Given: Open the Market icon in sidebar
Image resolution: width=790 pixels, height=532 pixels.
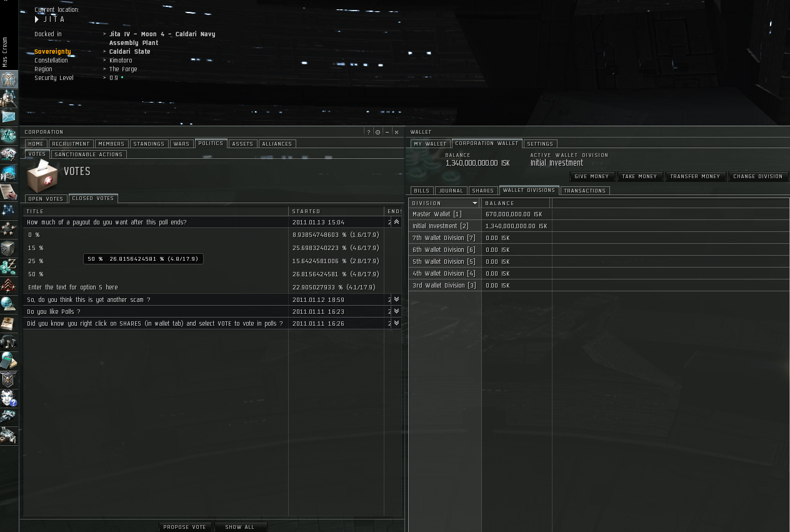Looking at the screenshot, I should click(x=9, y=154).
